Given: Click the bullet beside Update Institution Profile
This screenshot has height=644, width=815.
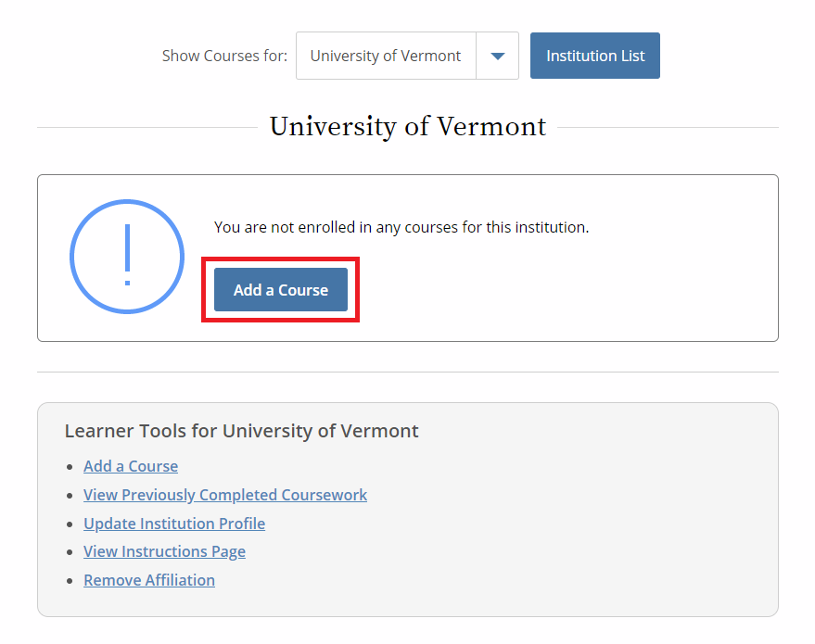Looking at the screenshot, I should tap(70, 524).
